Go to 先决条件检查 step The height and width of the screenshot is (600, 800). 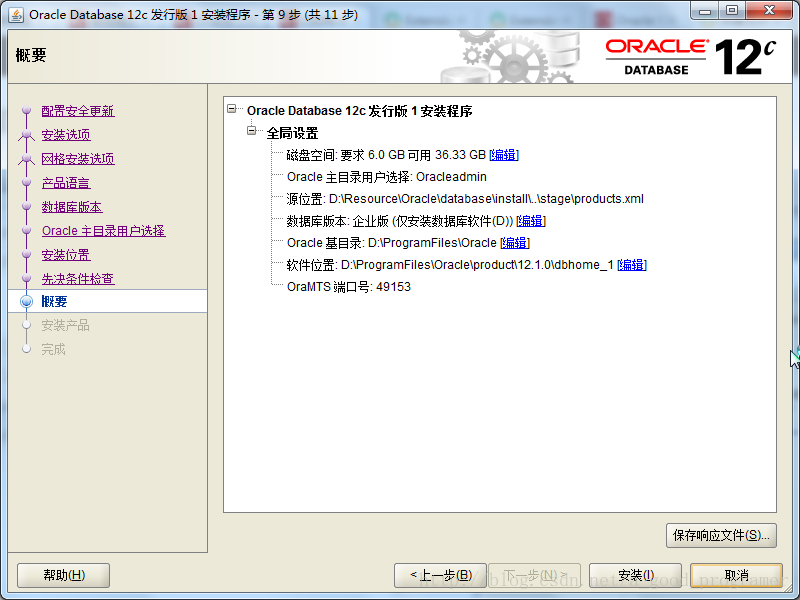click(78, 279)
